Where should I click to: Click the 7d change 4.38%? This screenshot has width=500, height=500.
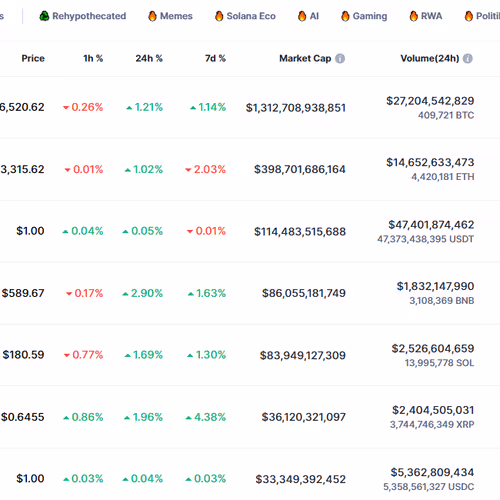[206, 417]
